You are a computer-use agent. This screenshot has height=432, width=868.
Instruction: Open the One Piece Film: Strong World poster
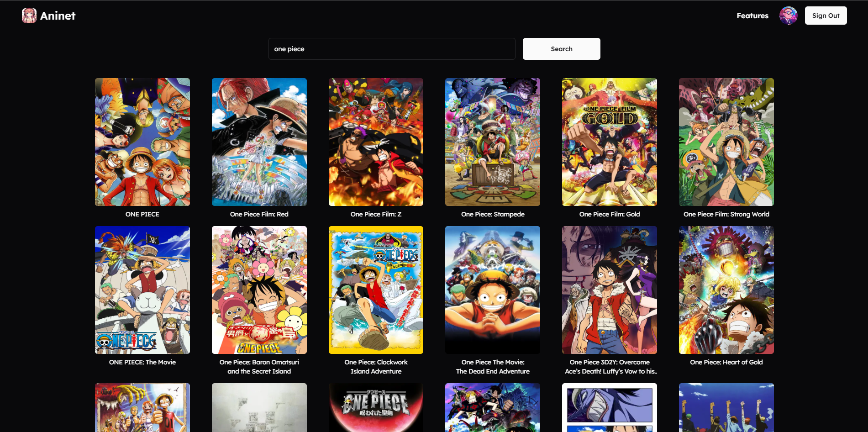pyautogui.click(x=726, y=142)
